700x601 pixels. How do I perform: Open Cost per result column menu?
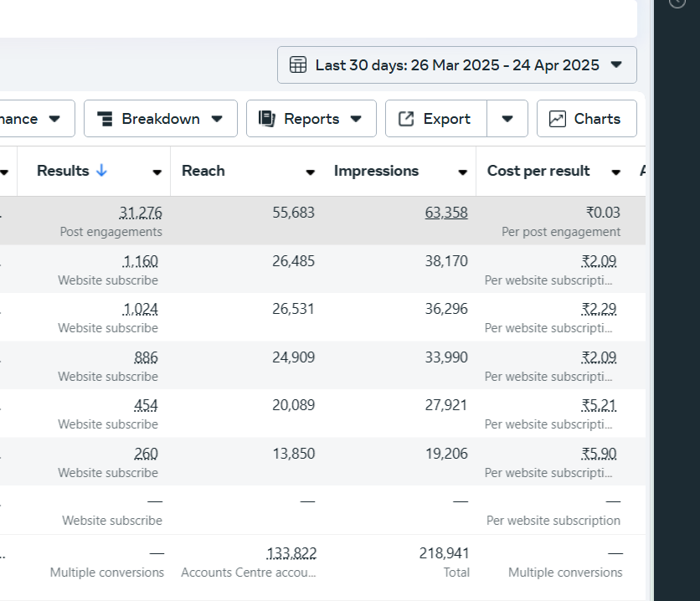(x=615, y=172)
